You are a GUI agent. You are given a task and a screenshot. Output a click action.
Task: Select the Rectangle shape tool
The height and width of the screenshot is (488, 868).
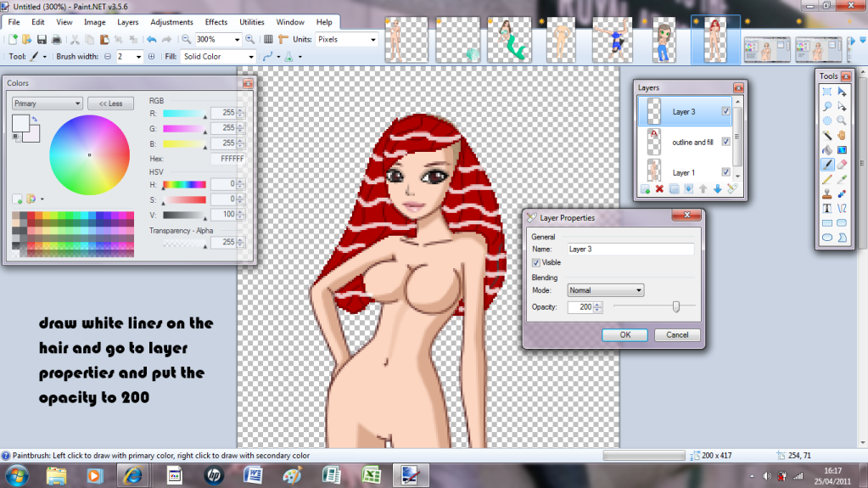click(x=827, y=222)
